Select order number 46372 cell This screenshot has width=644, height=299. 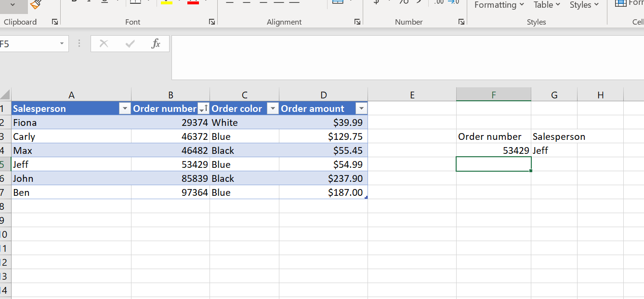171,136
